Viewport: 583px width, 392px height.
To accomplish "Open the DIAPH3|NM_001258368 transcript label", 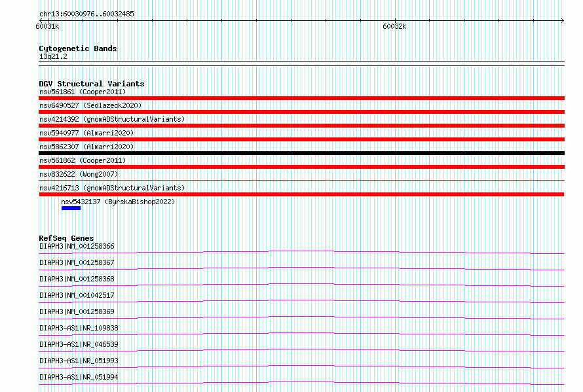I will [77, 279].
